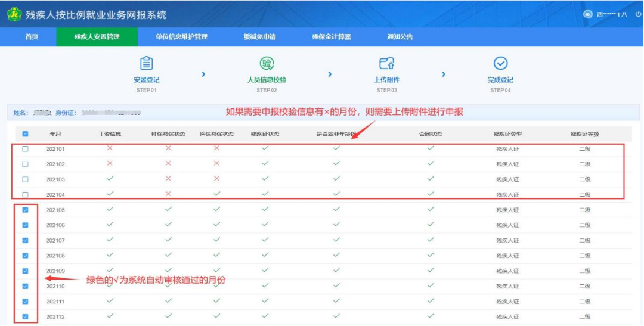Click the power logout icon
The height and width of the screenshot is (326, 644).
tap(637, 14)
